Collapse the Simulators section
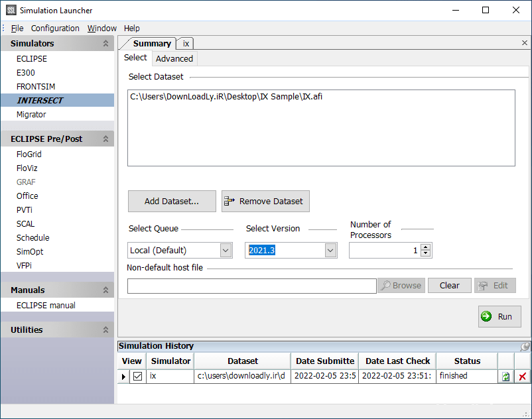Image resolution: width=532 pixels, height=419 pixels. click(106, 43)
